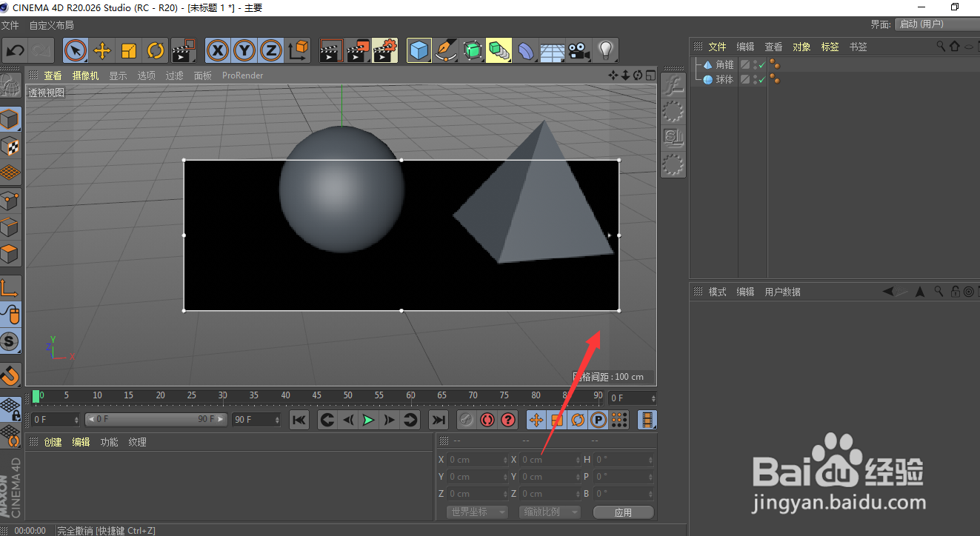Toggle the viewport layout icon
The width and height of the screenshot is (980, 536).
click(650, 75)
